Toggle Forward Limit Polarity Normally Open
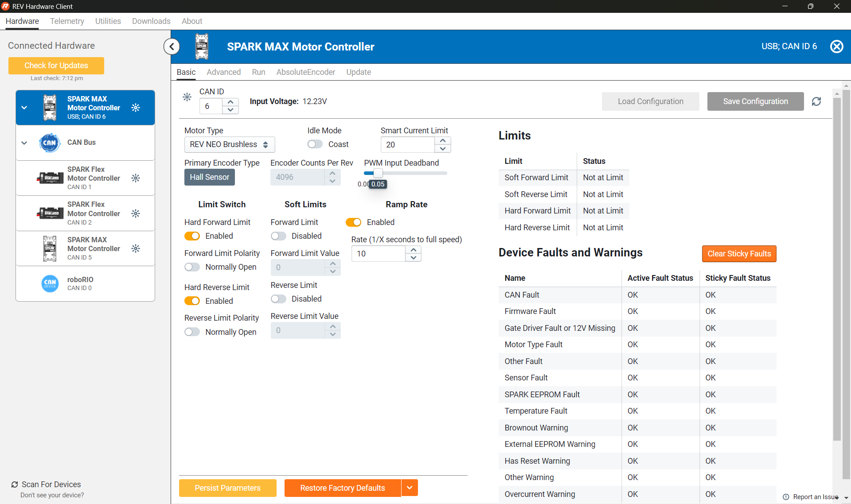 tap(192, 267)
